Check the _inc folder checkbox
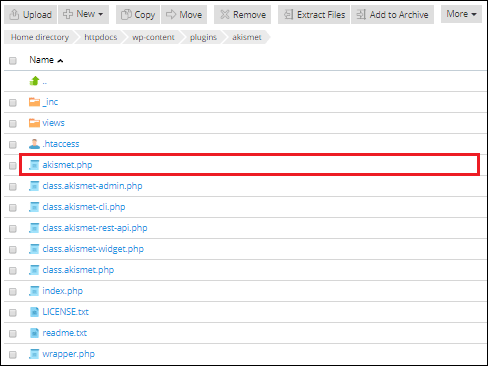 13,103
